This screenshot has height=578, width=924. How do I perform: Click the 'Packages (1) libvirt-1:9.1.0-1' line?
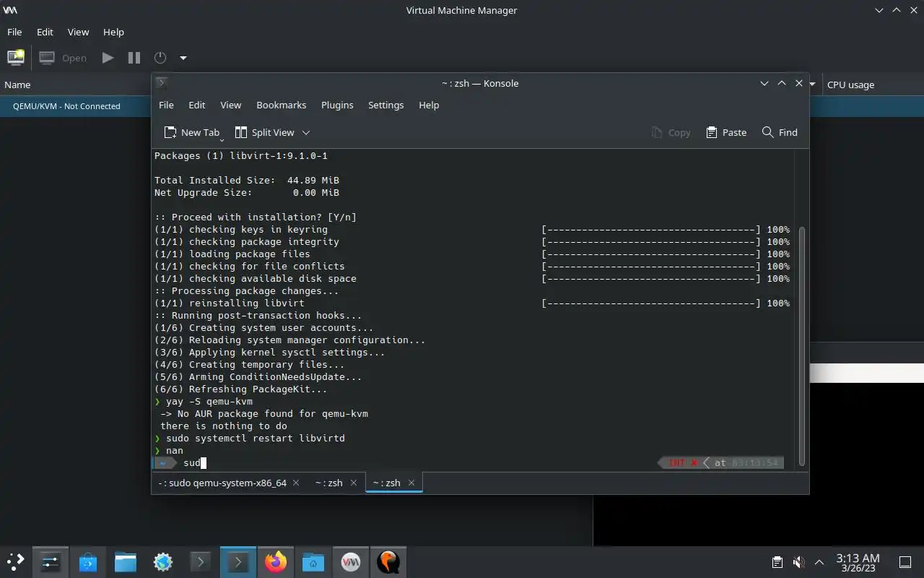click(x=241, y=155)
